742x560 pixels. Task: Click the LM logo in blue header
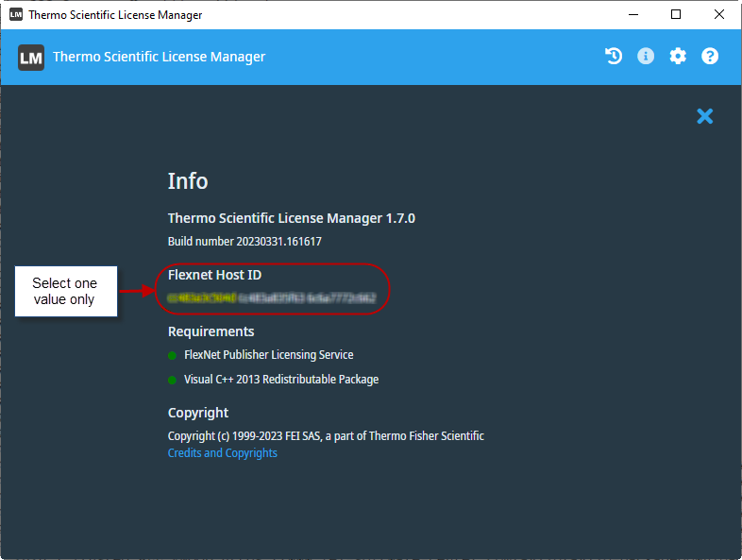click(x=31, y=57)
